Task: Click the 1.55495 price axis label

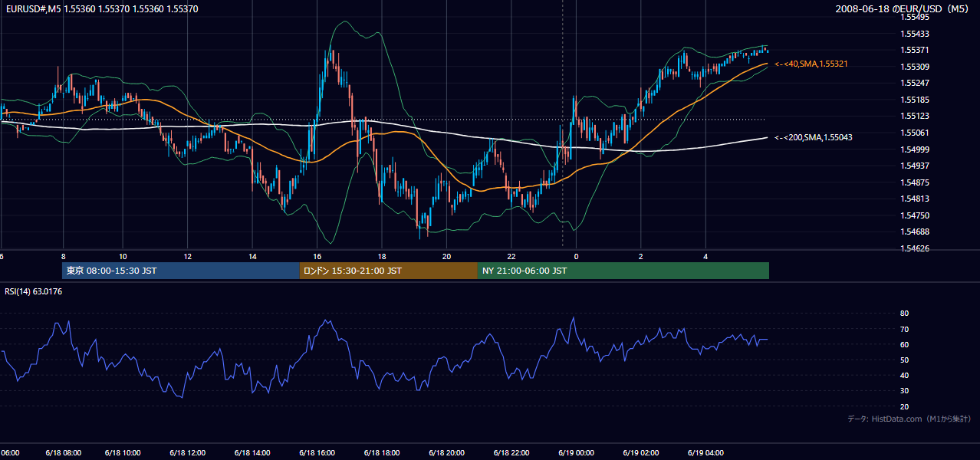Action: click(914, 17)
